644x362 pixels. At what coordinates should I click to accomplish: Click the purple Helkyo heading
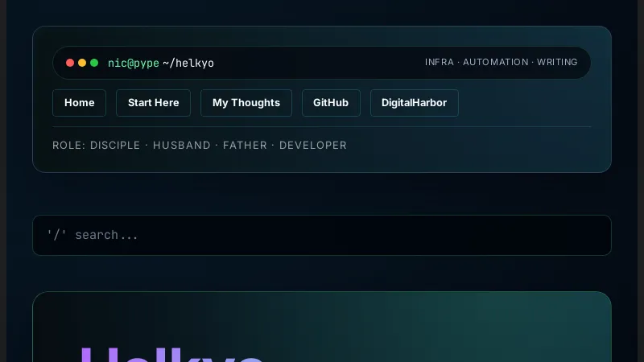tap(171, 356)
